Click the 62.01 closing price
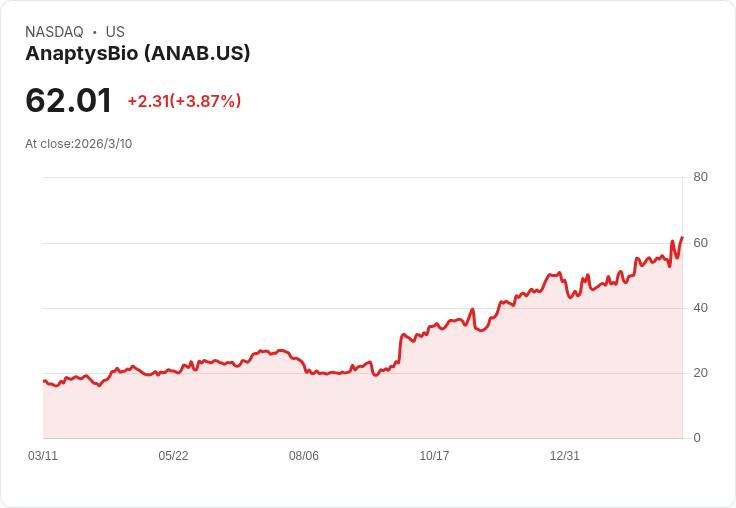Image resolution: width=736 pixels, height=508 pixels. click(x=68, y=101)
